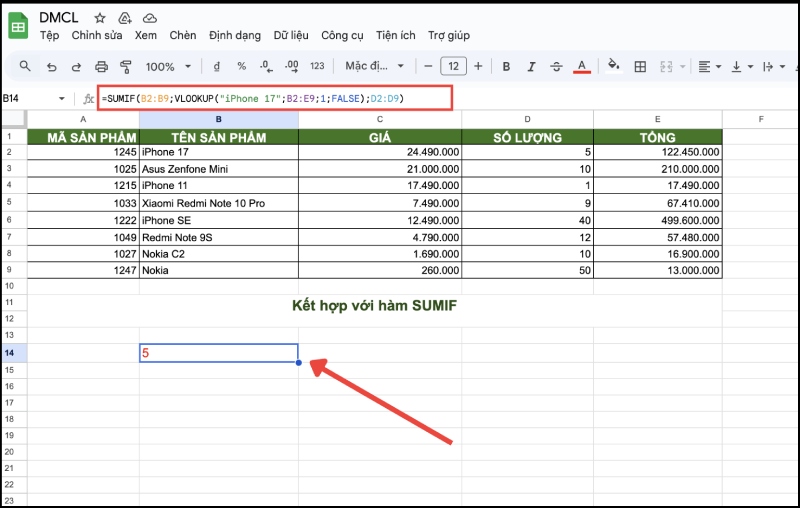Rename the DMCL document title
This screenshot has width=800, height=508.
[x=59, y=18]
